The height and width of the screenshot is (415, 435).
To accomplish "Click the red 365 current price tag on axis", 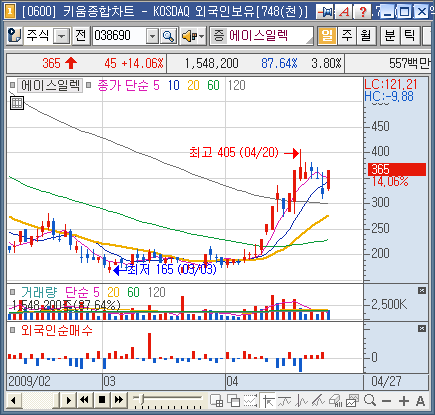I will coord(397,169).
